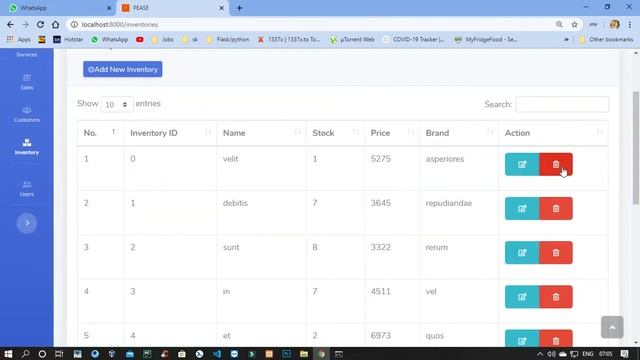The image size is (640, 360).
Task: Open Services in the sidebar
Action: pos(27,54)
